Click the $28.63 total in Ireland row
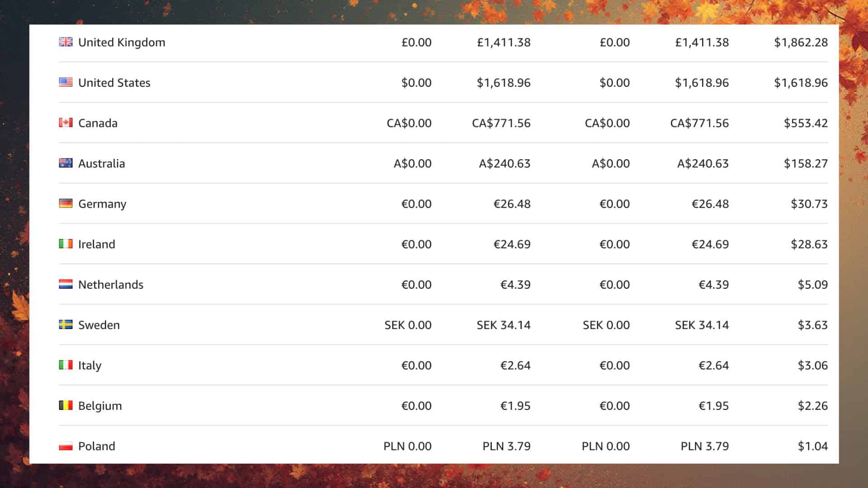 pyautogui.click(x=809, y=244)
